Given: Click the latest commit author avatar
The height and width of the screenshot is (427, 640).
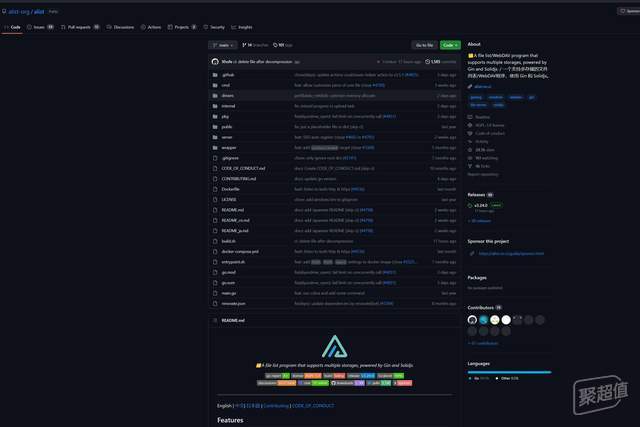Looking at the screenshot, I should click(x=215, y=62).
